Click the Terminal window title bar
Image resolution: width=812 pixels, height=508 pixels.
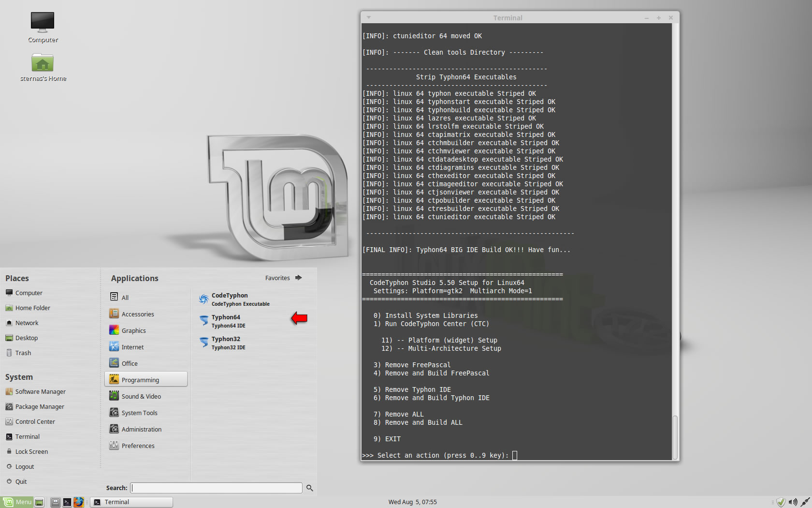(x=507, y=17)
